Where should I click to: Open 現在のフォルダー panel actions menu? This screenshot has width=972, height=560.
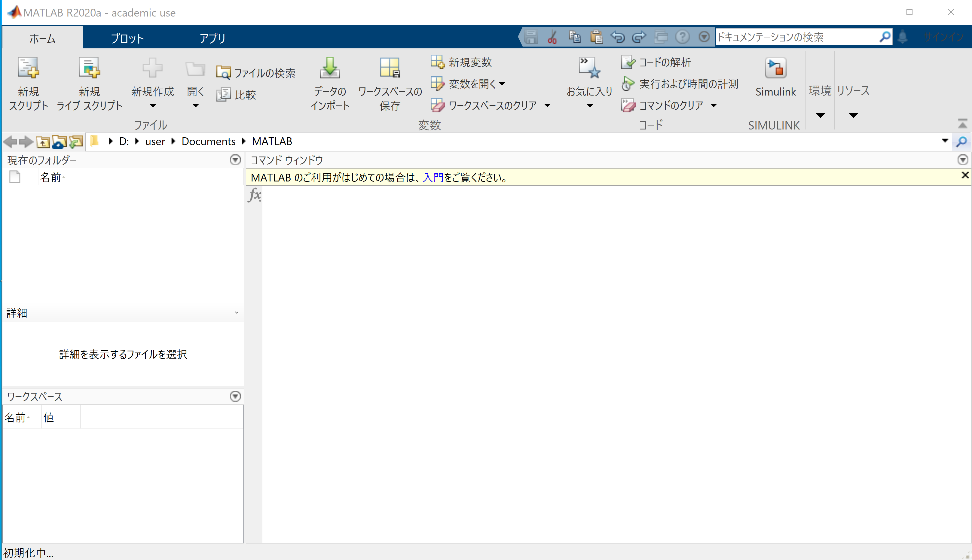[235, 160]
